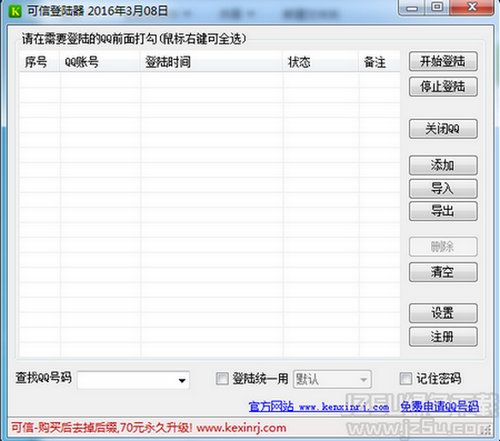Click the green K application icon
This screenshot has width=500, height=441.
click(15, 11)
